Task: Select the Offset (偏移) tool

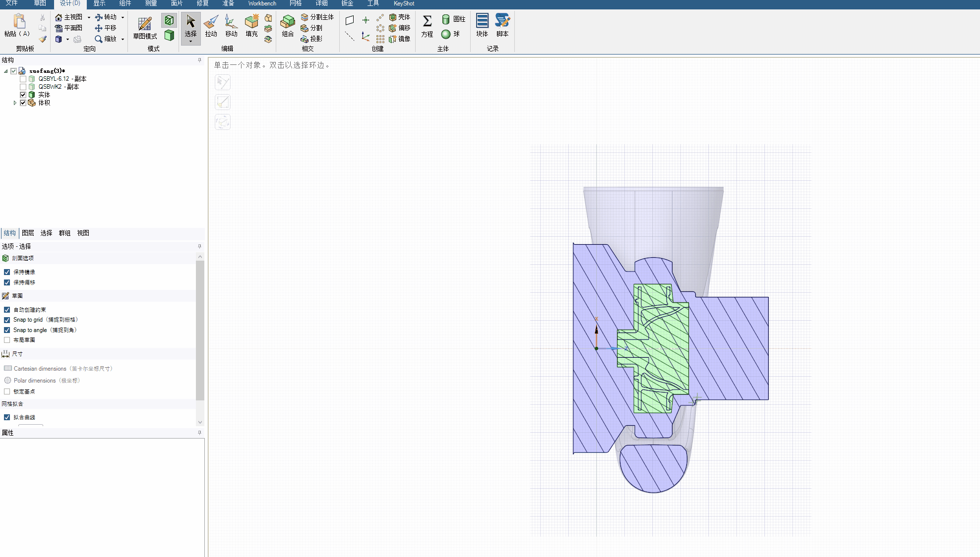Action: point(400,28)
